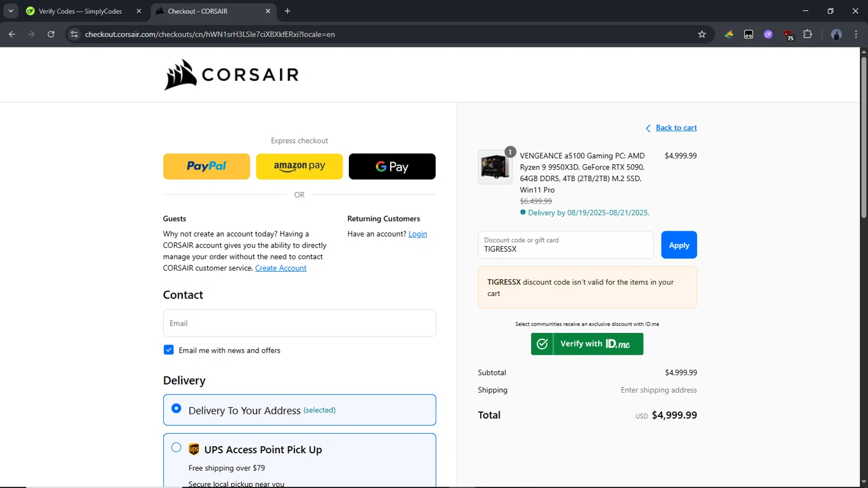View site information icon in address bar
The width and height of the screenshot is (868, 488).
click(74, 34)
